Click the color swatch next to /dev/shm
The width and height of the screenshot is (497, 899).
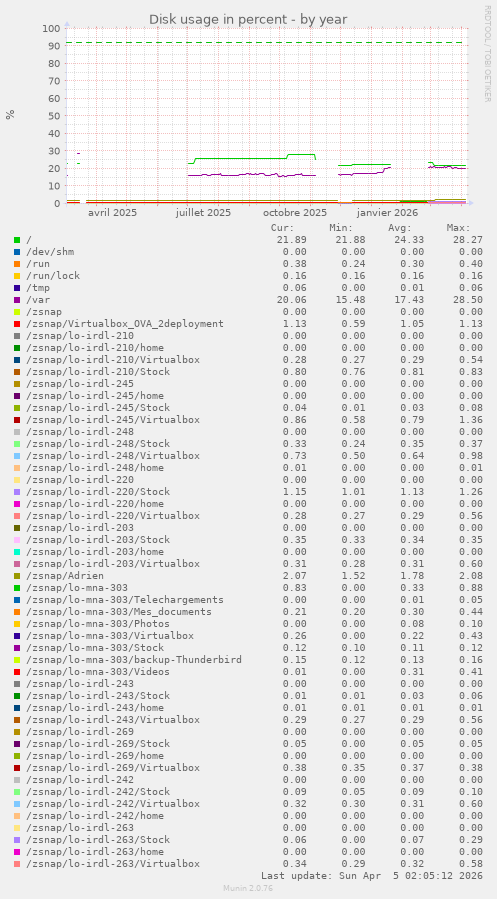[17, 252]
